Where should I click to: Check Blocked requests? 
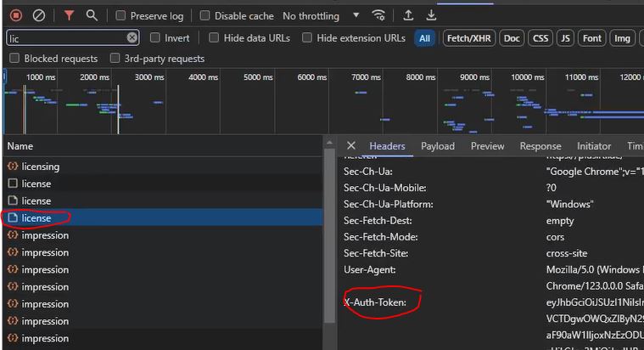[x=14, y=58]
